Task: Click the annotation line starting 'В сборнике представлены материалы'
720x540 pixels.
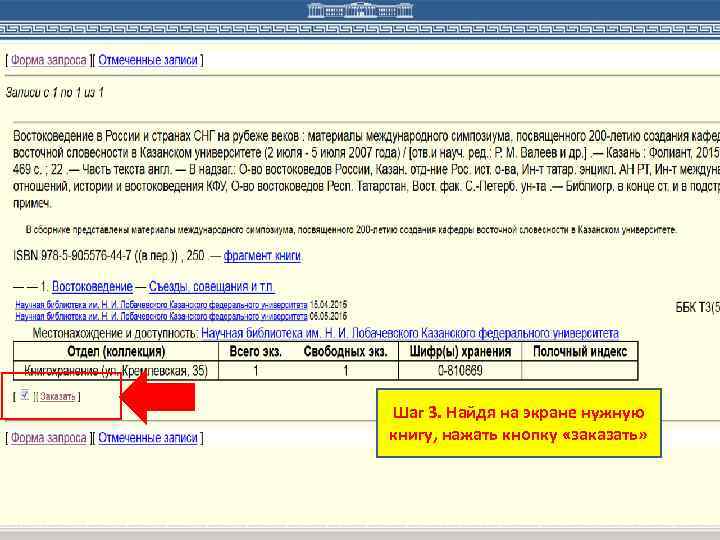Action: 351,230
